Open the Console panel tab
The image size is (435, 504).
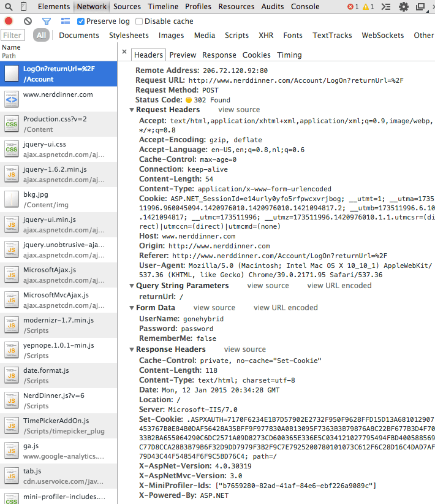click(x=305, y=7)
